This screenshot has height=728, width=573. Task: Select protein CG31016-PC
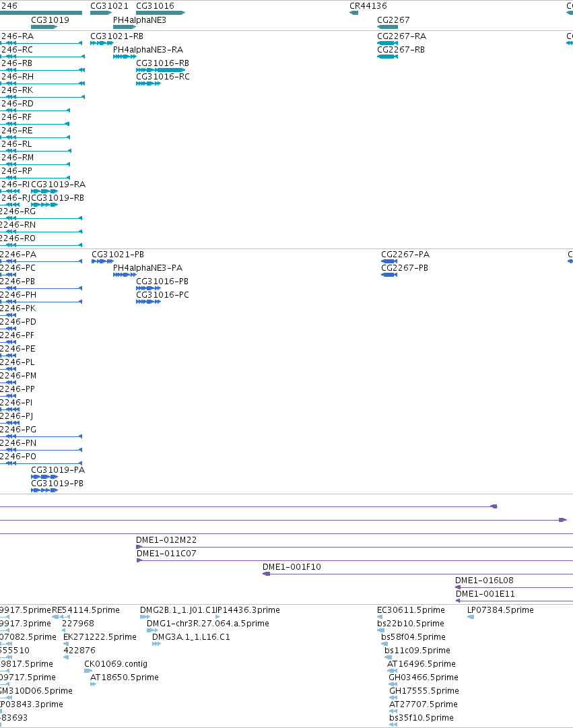click(162, 294)
